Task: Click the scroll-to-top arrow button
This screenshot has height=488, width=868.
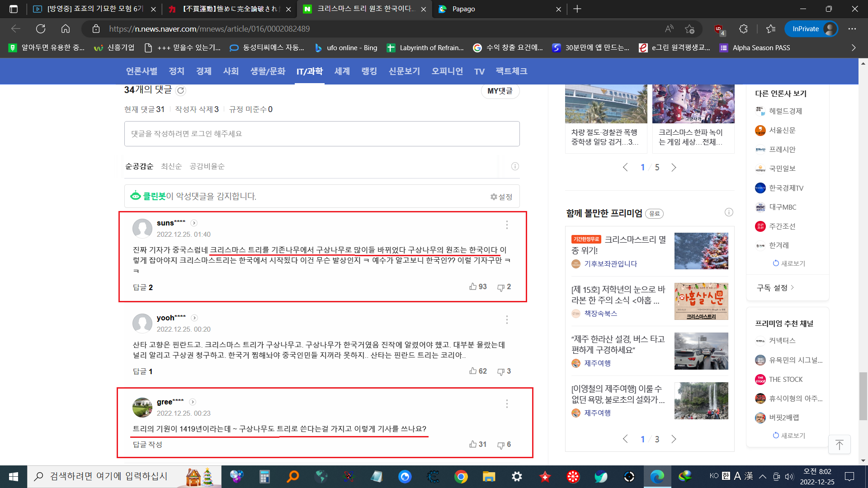Action: pos(839,445)
